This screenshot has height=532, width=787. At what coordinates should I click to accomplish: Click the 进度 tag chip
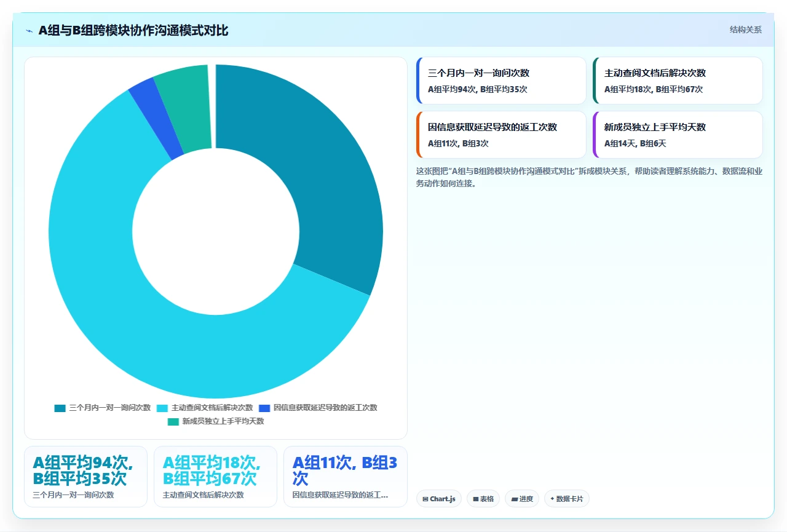(x=522, y=499)
